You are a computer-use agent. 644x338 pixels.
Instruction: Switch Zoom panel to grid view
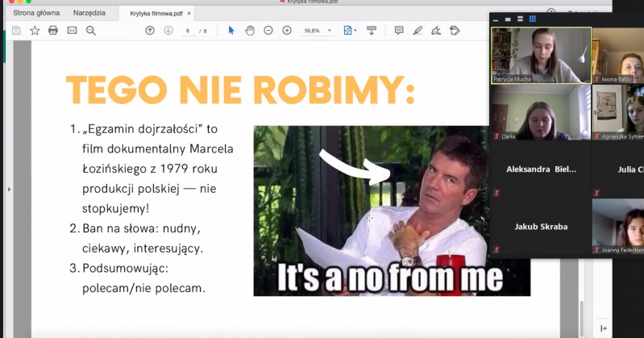(x=533, y=19)
